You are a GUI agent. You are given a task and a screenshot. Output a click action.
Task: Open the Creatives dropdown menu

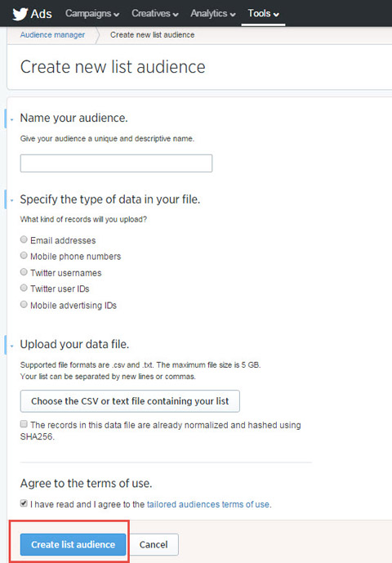154,14
